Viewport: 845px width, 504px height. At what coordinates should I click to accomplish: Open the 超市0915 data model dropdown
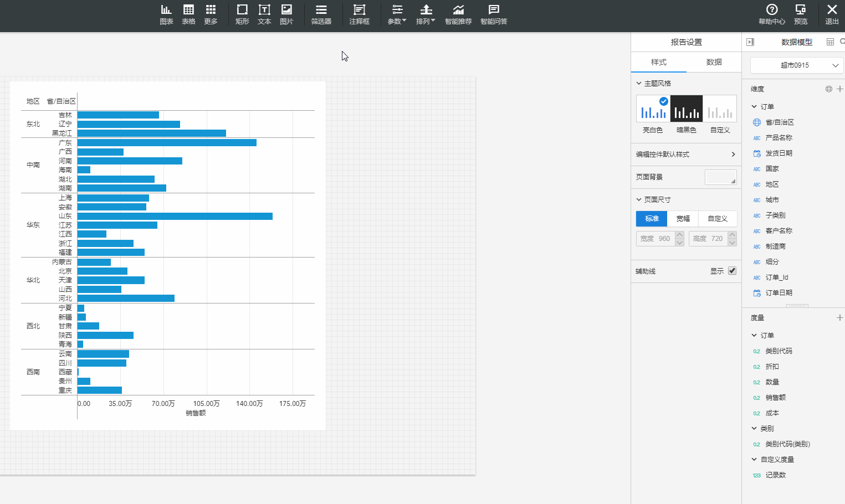(797, 65)
